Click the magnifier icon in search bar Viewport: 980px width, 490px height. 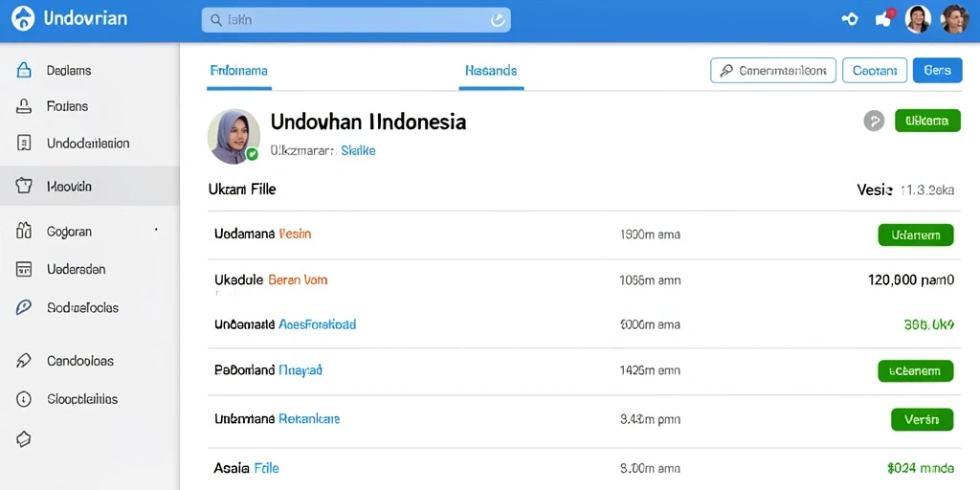click(x=216, y=20)
